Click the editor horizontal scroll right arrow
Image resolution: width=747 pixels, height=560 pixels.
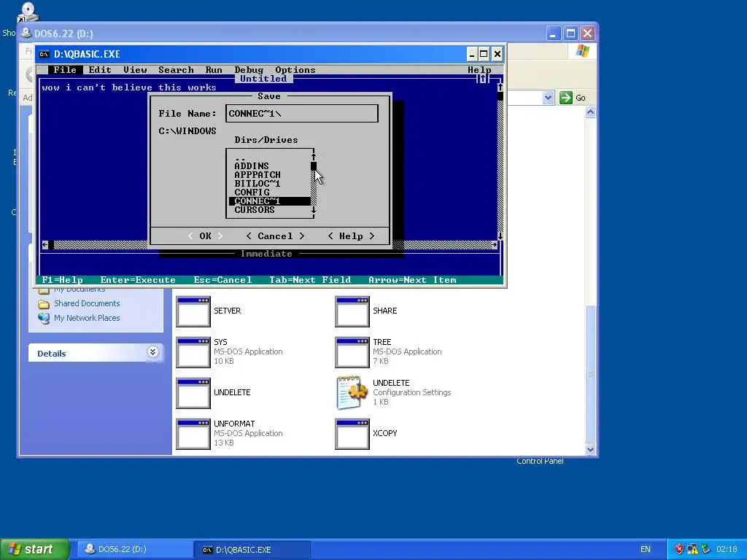(x=494, y=245)
